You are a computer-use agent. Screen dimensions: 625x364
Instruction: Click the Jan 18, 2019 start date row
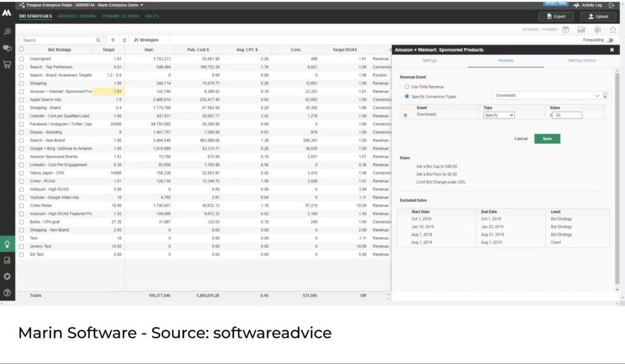[x=422, y=227]
